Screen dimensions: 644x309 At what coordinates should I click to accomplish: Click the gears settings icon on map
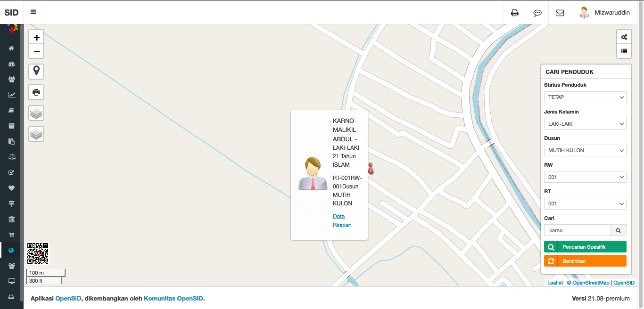click(x=624, y=37)
